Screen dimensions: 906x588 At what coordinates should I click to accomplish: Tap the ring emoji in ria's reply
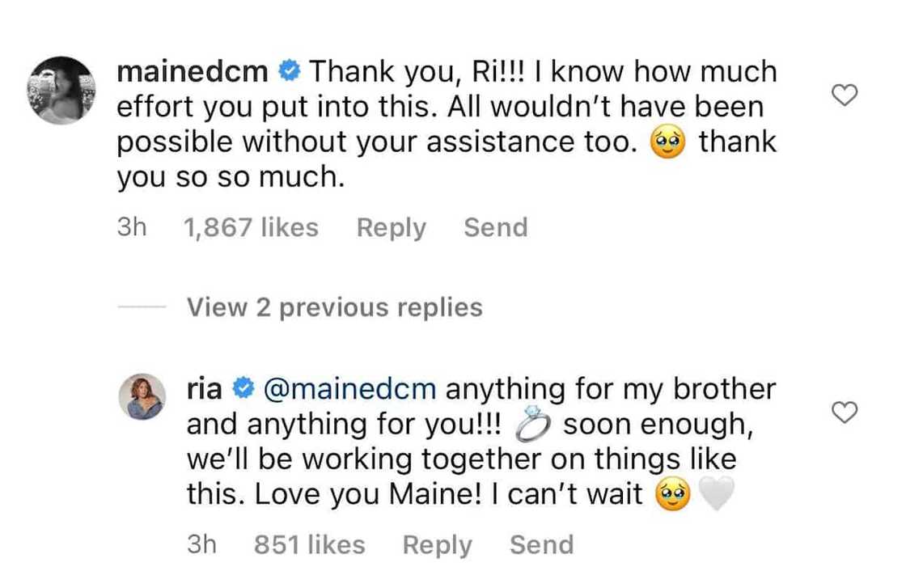[x=531, y=425]
